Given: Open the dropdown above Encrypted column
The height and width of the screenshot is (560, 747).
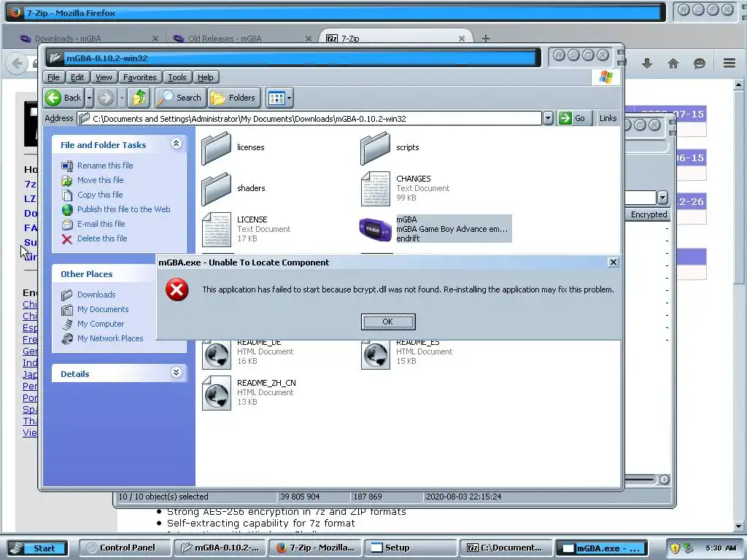Looking at the screenshot, I should click(x=662, y=198).
